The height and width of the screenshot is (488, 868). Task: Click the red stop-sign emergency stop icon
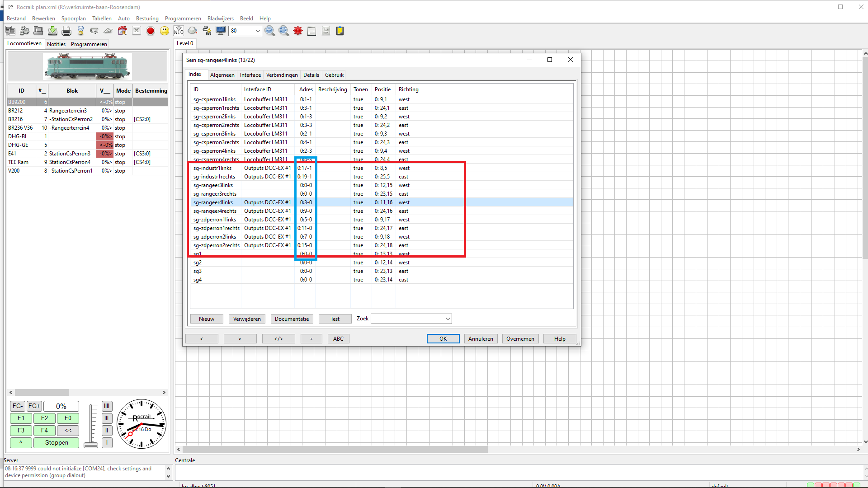[151, 31]
